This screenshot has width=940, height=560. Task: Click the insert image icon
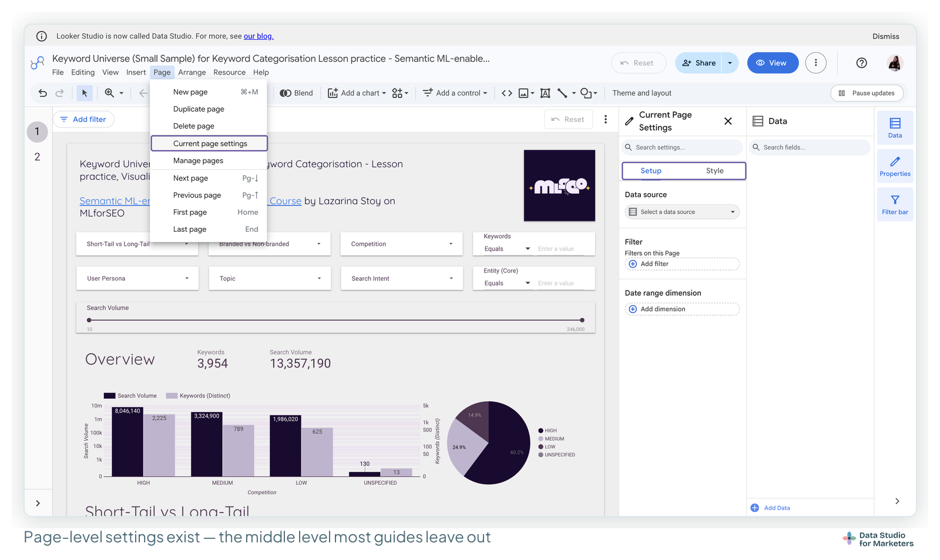[x=523, y=93]
